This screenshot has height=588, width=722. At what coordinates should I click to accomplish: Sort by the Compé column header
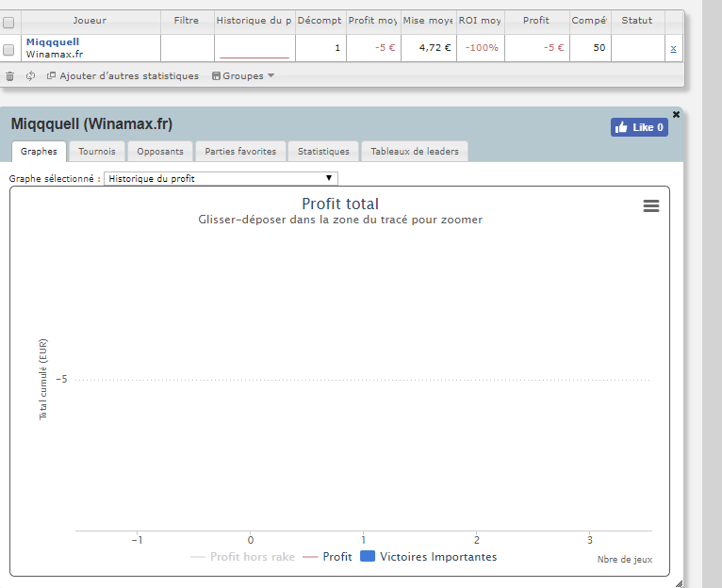590,21
